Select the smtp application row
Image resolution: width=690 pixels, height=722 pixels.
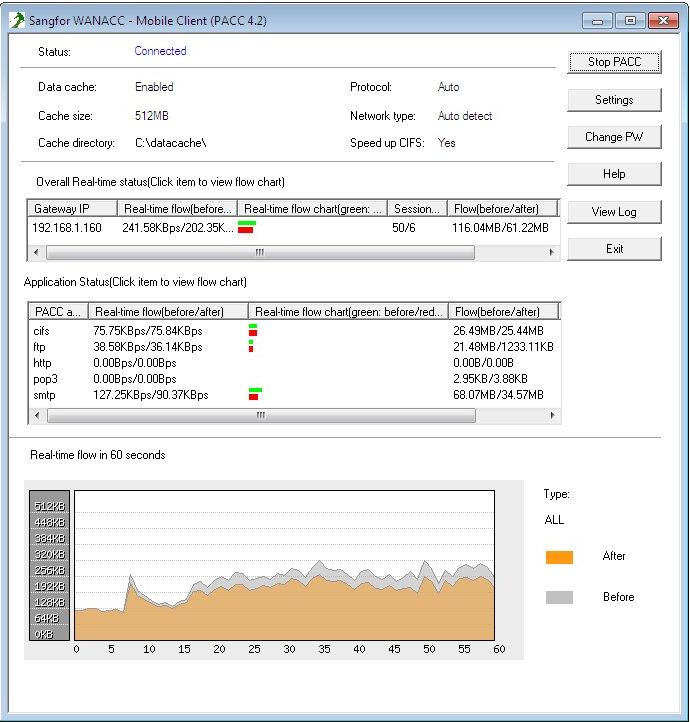(294, 395)
